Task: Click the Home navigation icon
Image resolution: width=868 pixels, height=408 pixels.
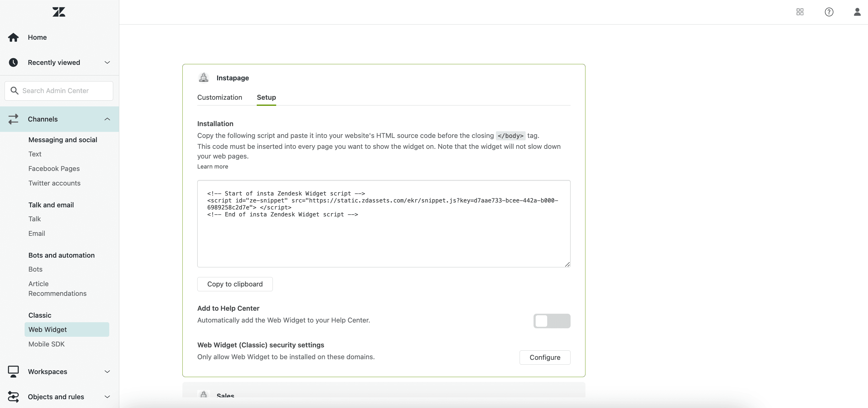Action: point(13,37)
